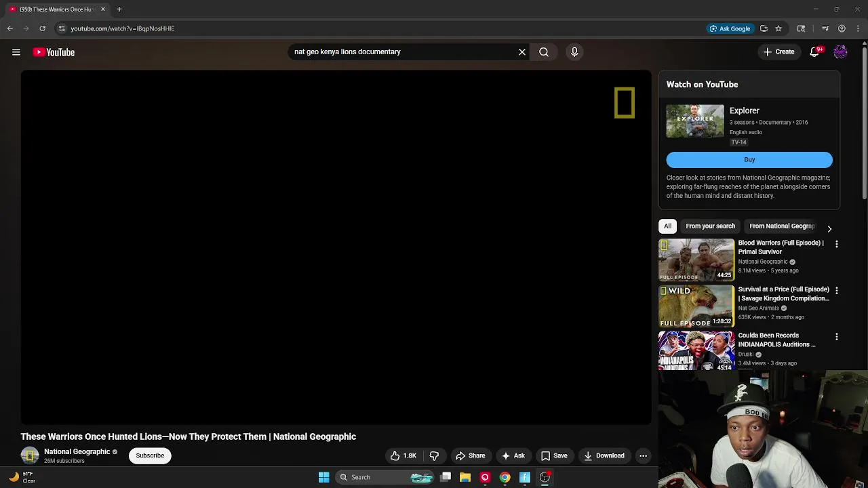Viewport: 868px width, 488px height.
Task: Open the Explorer show thumbnail
Action: [x=695, y=121]
